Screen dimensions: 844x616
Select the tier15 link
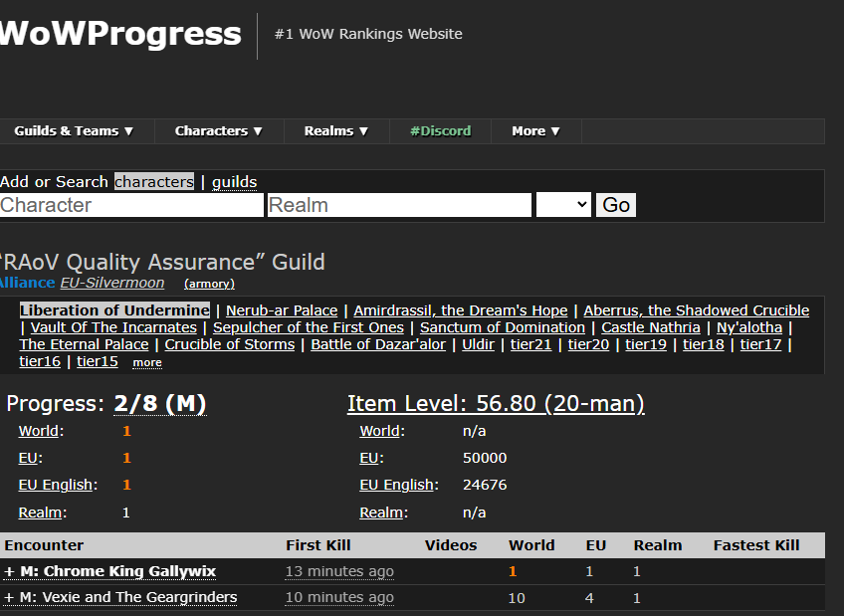click(x=97, y=361)
